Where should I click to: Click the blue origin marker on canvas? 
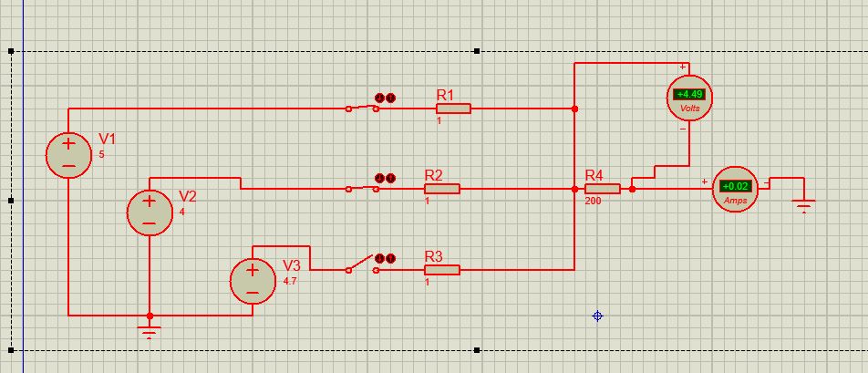(597, 316)
